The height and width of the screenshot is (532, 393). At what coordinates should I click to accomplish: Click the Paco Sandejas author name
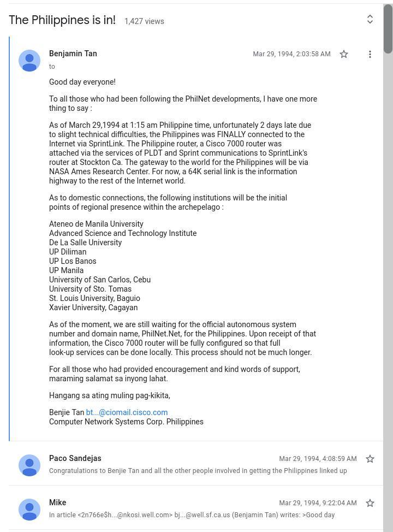click(x=75, y=458)
